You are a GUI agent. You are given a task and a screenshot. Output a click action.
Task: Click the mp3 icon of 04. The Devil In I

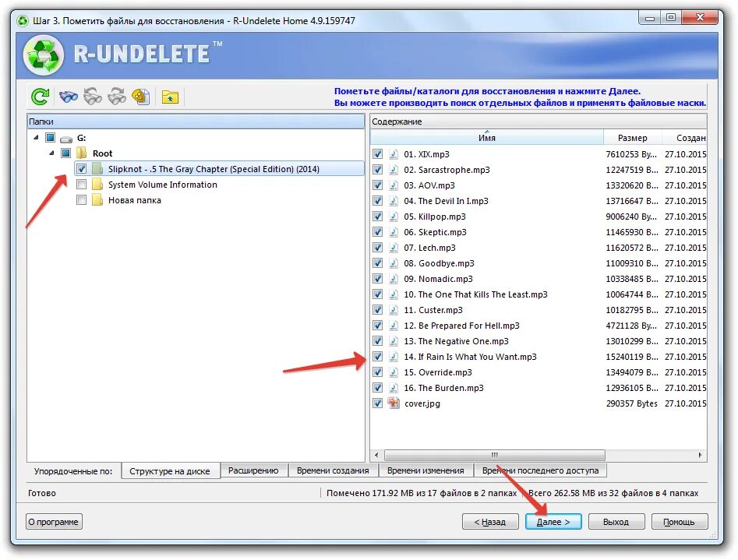pos(394,201)
